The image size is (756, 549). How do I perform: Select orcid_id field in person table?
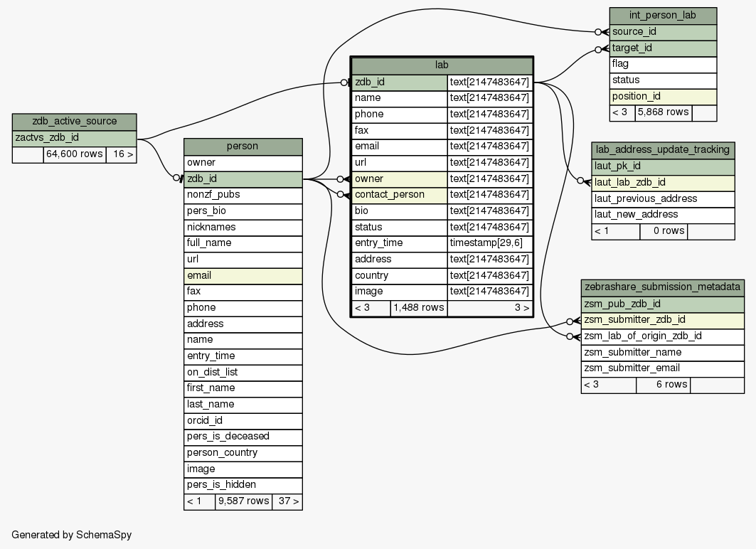243,420
